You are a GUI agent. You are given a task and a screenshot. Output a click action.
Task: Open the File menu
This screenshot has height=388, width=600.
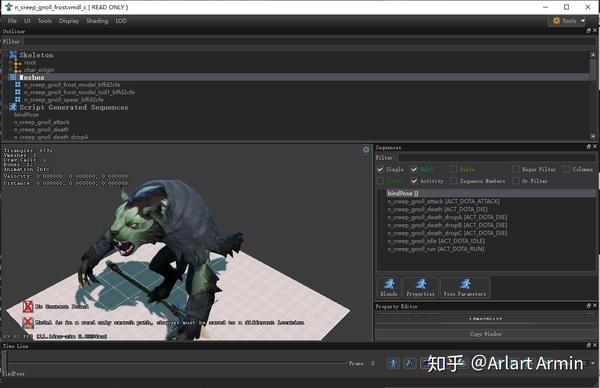pos(12,21)
